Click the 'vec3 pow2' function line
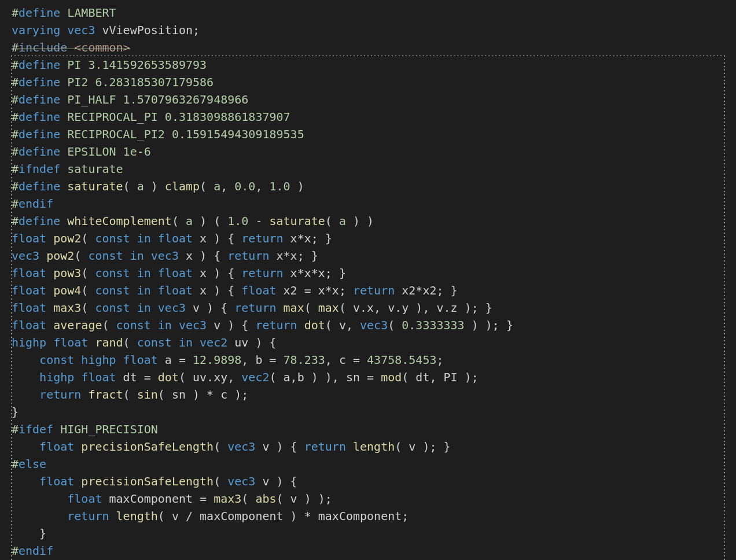 point(165,256)
